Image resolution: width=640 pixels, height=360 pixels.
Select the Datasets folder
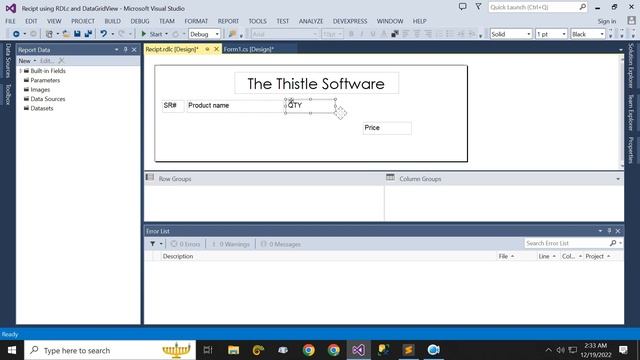[x=42, y=109]
